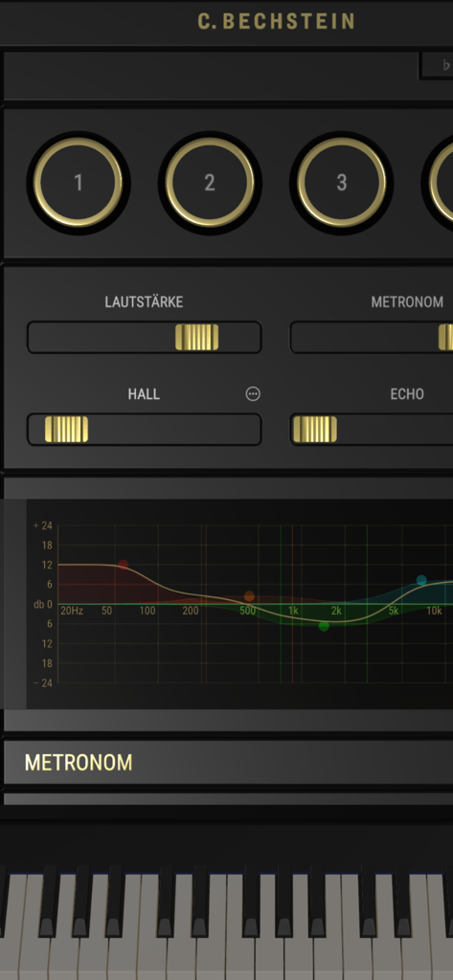Click the Hall slider handle
This screenshot has height=980, width=453.
point(66,430)
